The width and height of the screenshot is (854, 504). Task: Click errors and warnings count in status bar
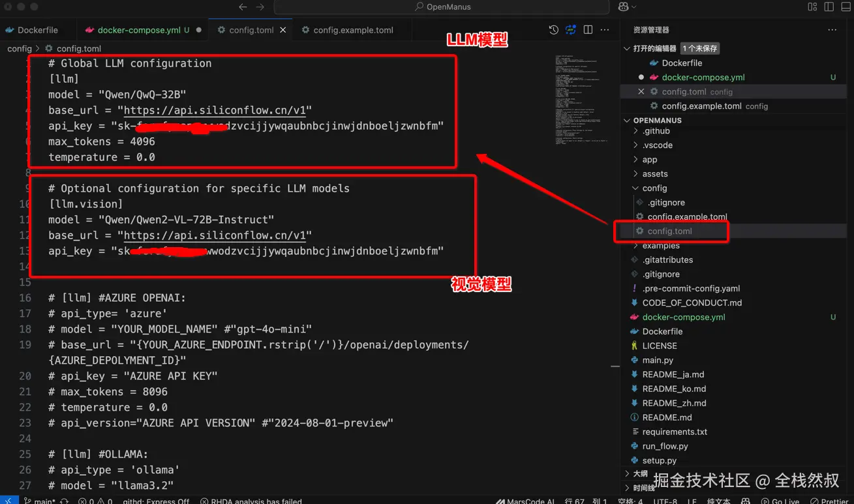pos(95,501)
